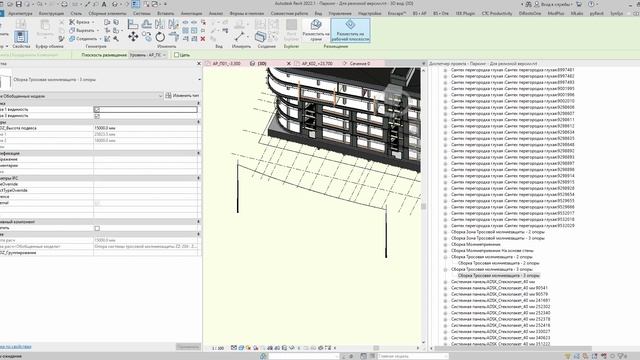Viewport: 640px width, 360px height.
Task: Click the hanging height value 15000.0 мм field
Action: tap(145, 128)
